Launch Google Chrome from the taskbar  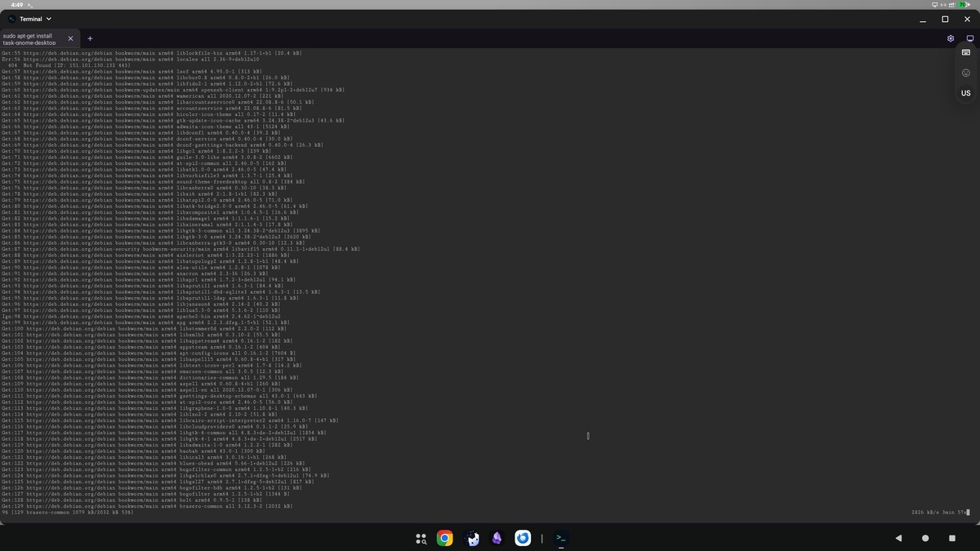(x=445, y=538)
